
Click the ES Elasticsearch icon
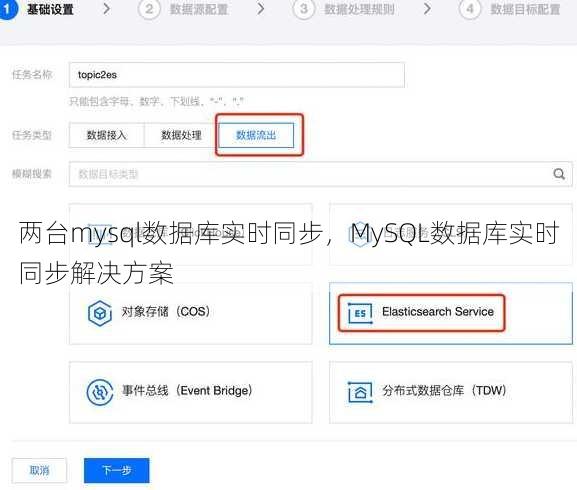pyautogui.click(x=360, y=313)
